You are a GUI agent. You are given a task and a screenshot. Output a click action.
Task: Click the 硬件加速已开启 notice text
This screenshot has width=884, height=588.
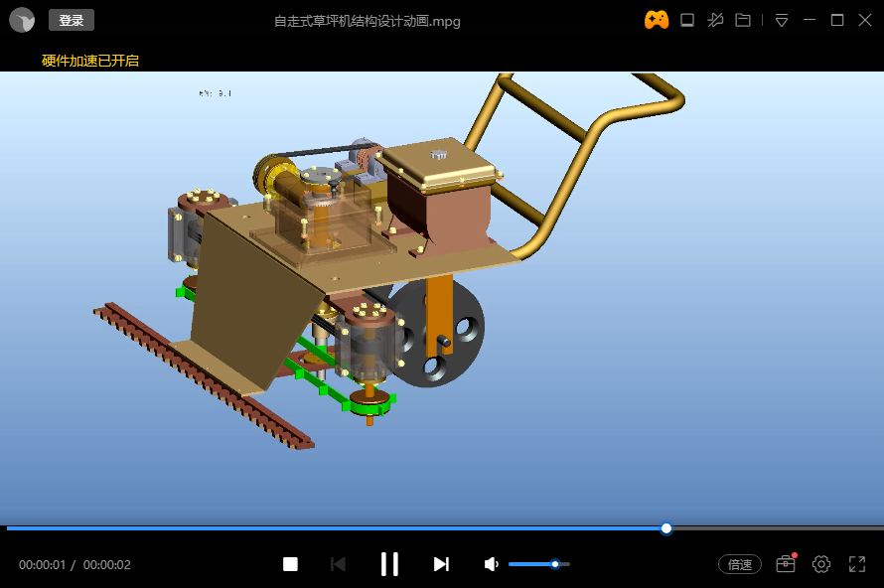click(x=90, y=61)
